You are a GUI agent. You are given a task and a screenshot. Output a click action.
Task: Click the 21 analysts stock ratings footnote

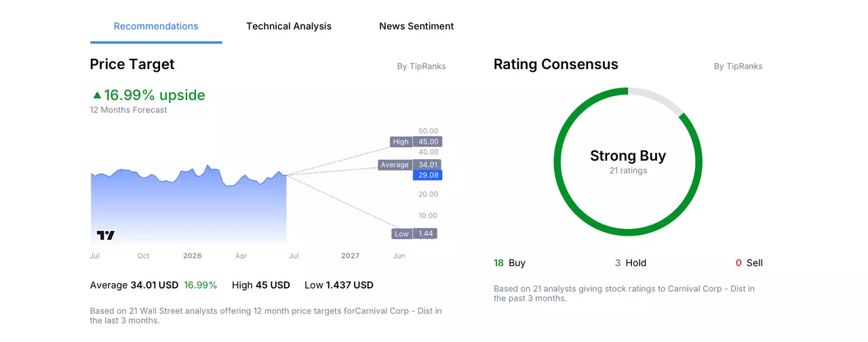point(624,293)
